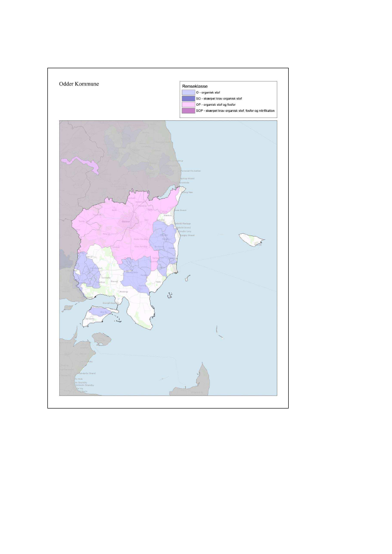The image size is (392, 554).
Task: Click the SO legend color swatch
Action: 188,99
